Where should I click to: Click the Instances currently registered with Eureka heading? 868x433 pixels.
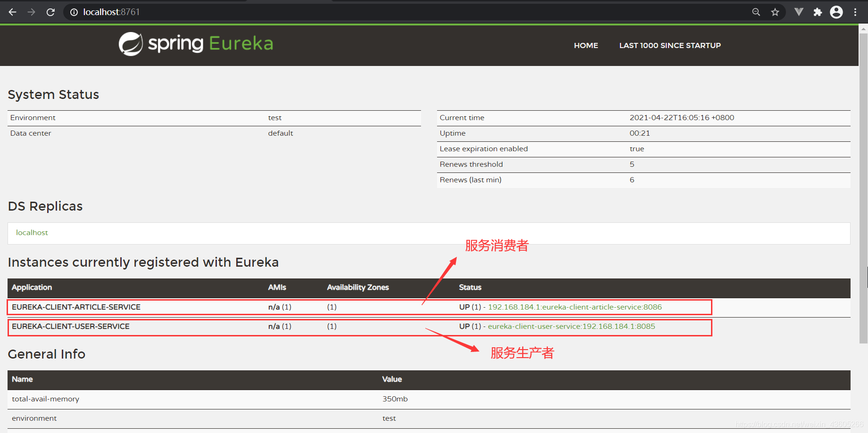coord(143,262)
